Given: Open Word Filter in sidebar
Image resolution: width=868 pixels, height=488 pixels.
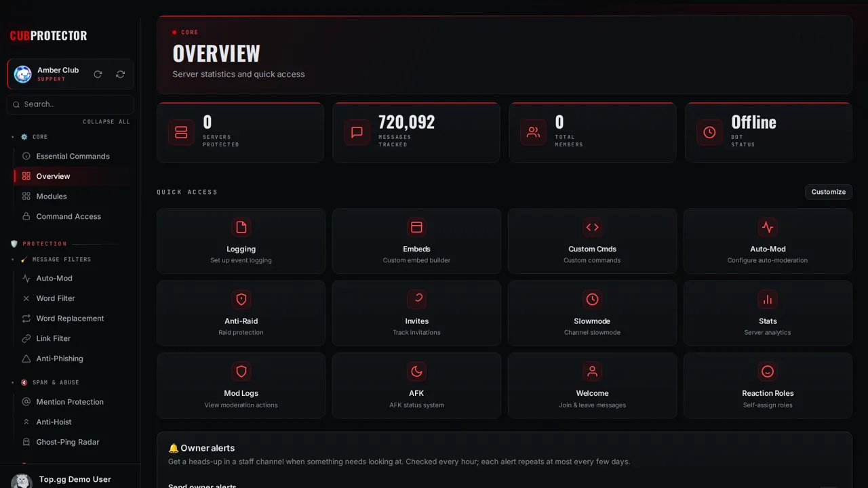Looking at the screenshot, I should [73, 298].
